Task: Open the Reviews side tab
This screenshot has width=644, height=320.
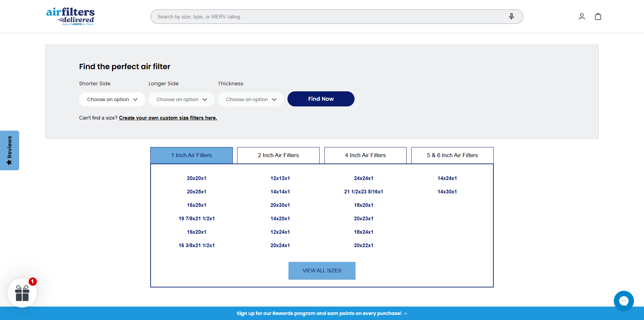Action: coord(9,150)
